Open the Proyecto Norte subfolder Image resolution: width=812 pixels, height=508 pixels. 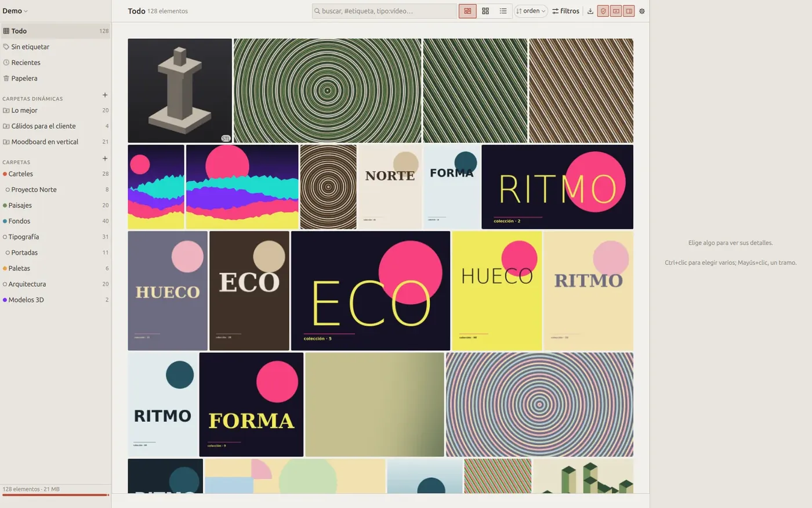56,190
